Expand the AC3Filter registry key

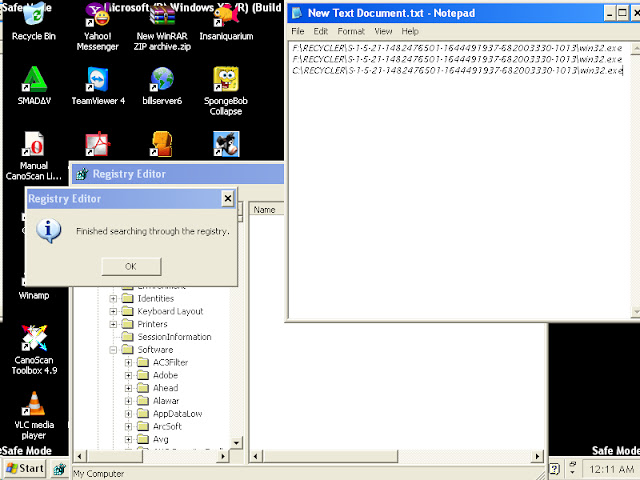click(129, 362)
